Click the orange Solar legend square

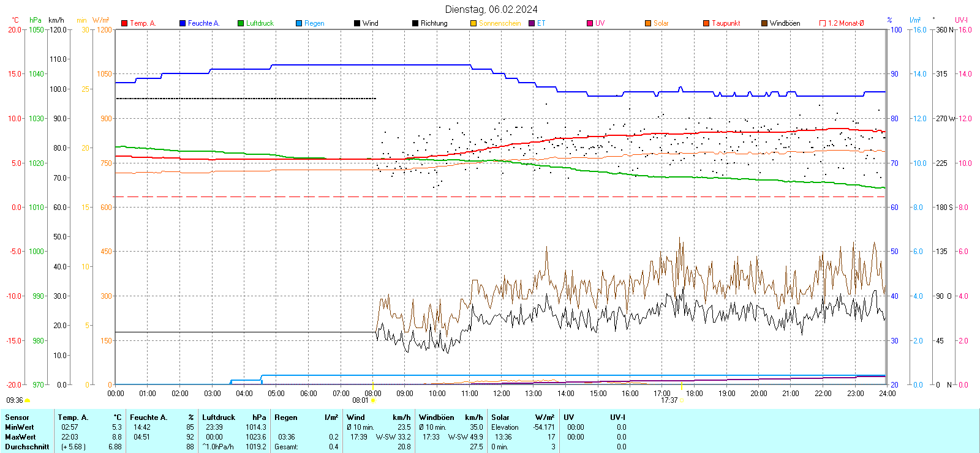pos(648,23)
